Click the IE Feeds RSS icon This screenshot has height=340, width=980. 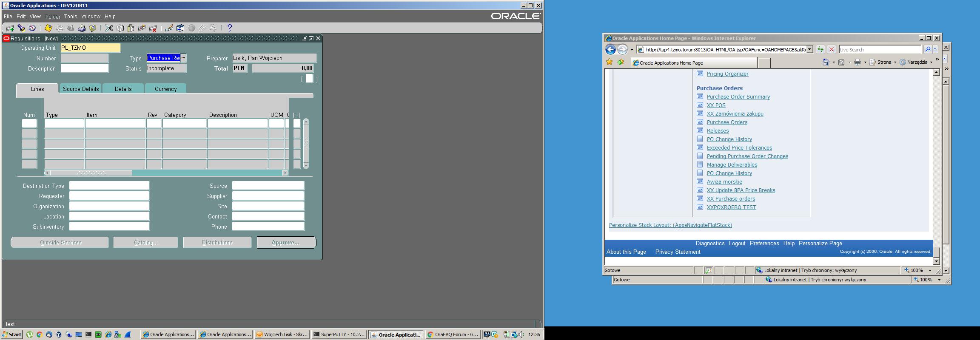coord(841,62)
